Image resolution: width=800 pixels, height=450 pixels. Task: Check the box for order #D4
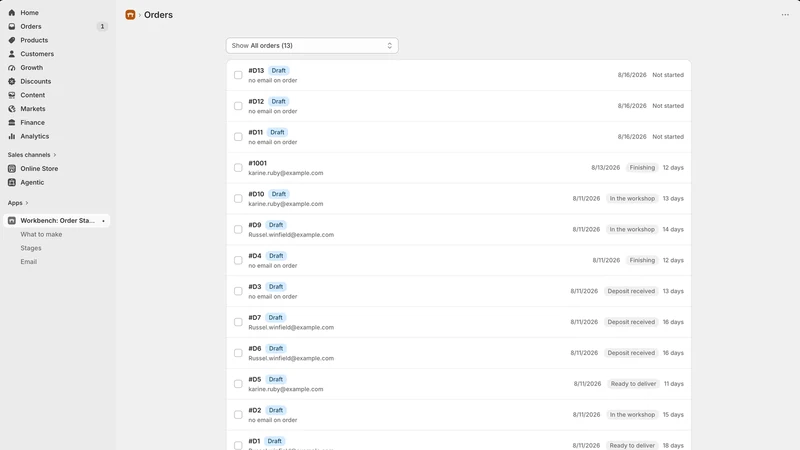(x=238, y=260)
